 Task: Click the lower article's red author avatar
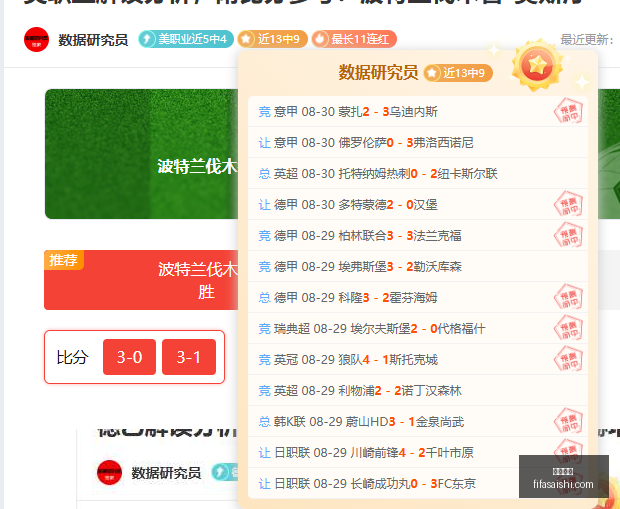point(109,473)
